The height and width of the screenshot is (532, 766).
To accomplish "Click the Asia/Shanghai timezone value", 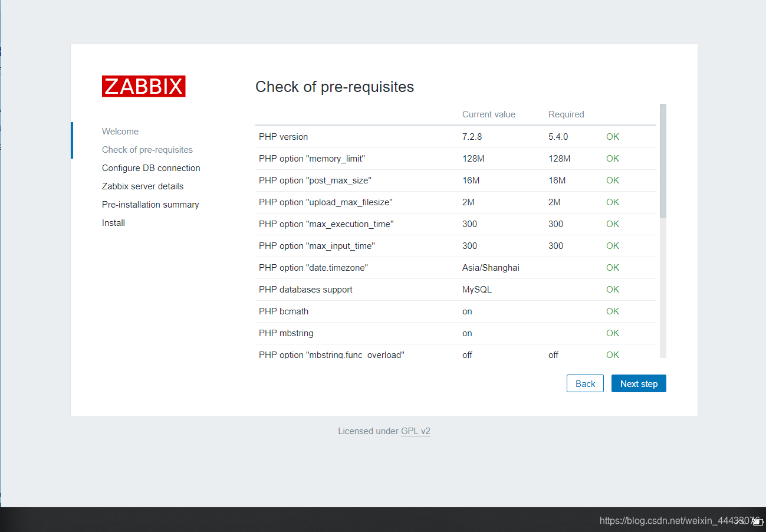I will [x=491, y=268].
